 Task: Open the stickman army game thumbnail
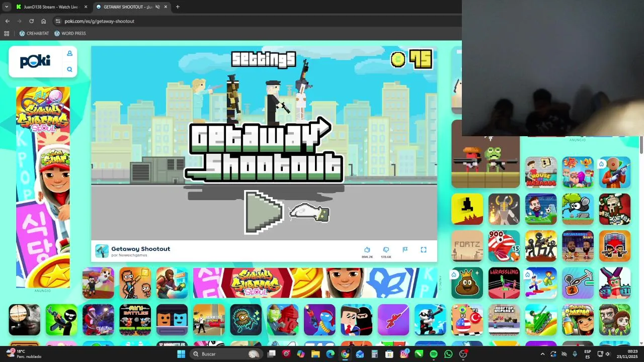(541, 246)
